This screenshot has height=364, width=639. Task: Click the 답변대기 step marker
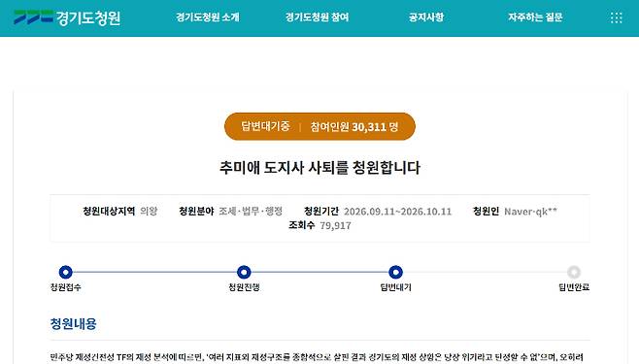click(395, 272)
